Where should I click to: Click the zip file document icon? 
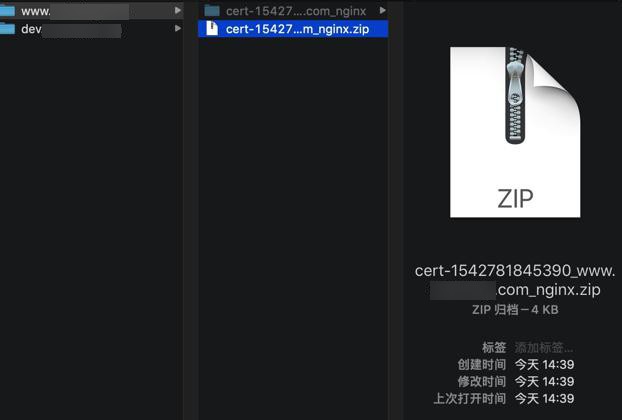tap(212, 29)
